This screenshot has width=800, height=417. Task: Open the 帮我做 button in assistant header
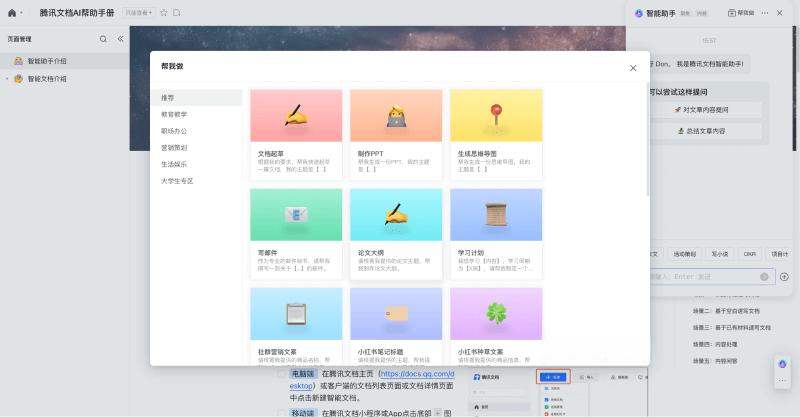pos(738,13)
